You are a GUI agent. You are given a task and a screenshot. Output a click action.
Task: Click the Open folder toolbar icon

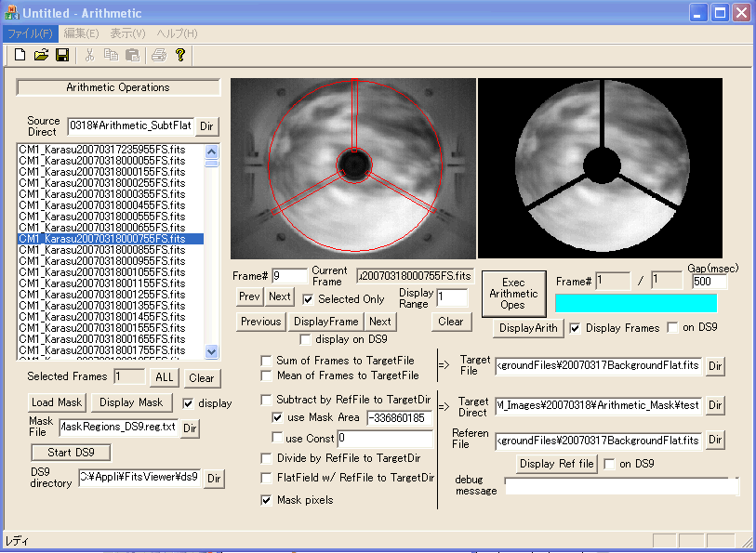coord(41,55)
